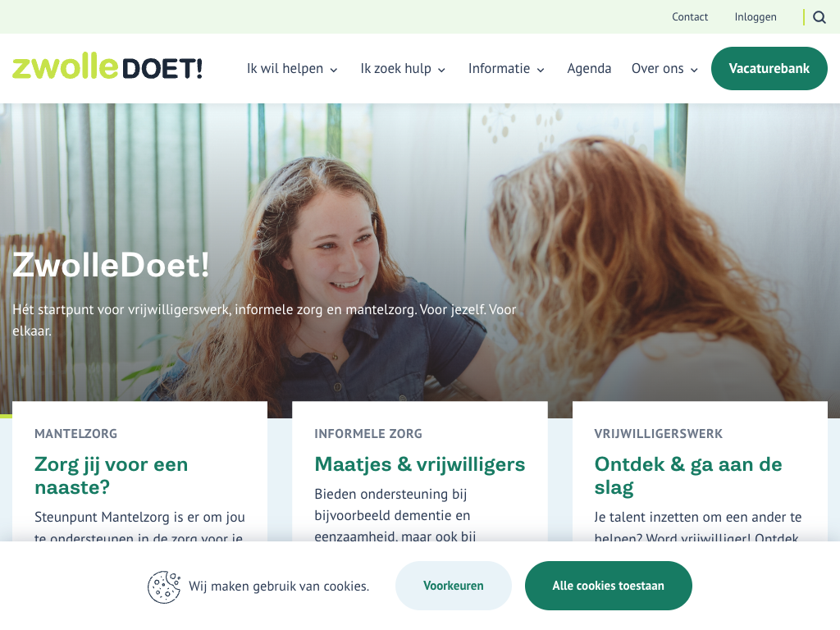
Task: Expand the Over ons chevron
Action: (x=694, y=70)
